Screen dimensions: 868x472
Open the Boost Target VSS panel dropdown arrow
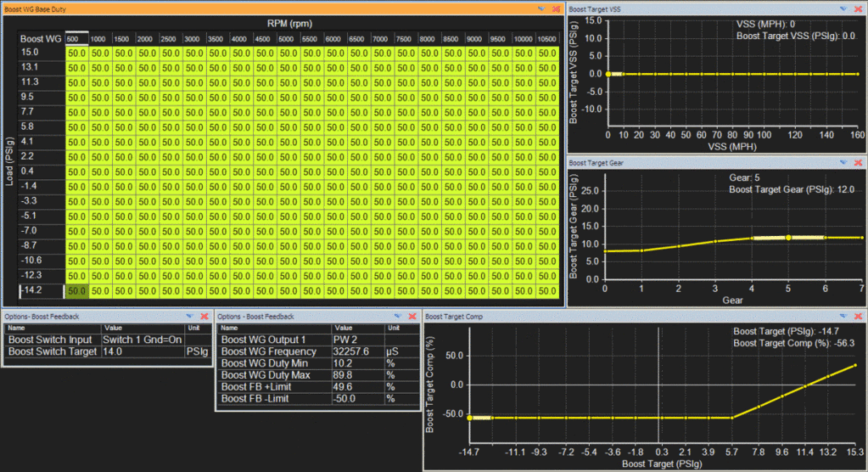843,8
